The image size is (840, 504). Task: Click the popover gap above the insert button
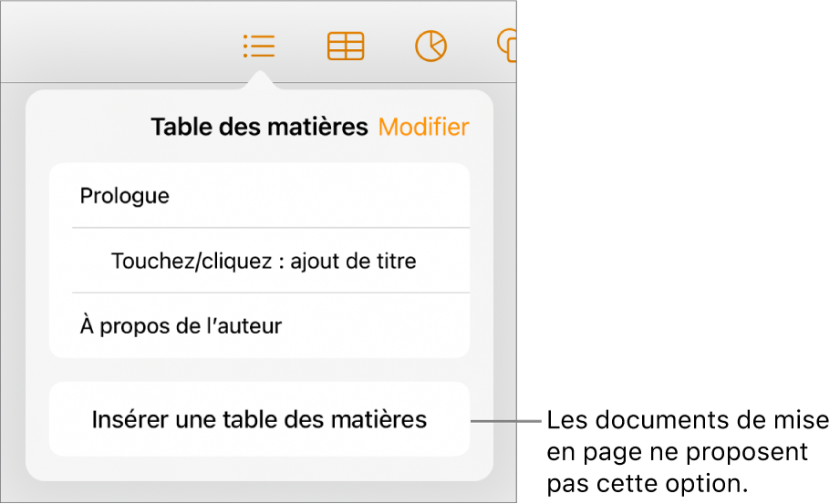pos(259,370)
